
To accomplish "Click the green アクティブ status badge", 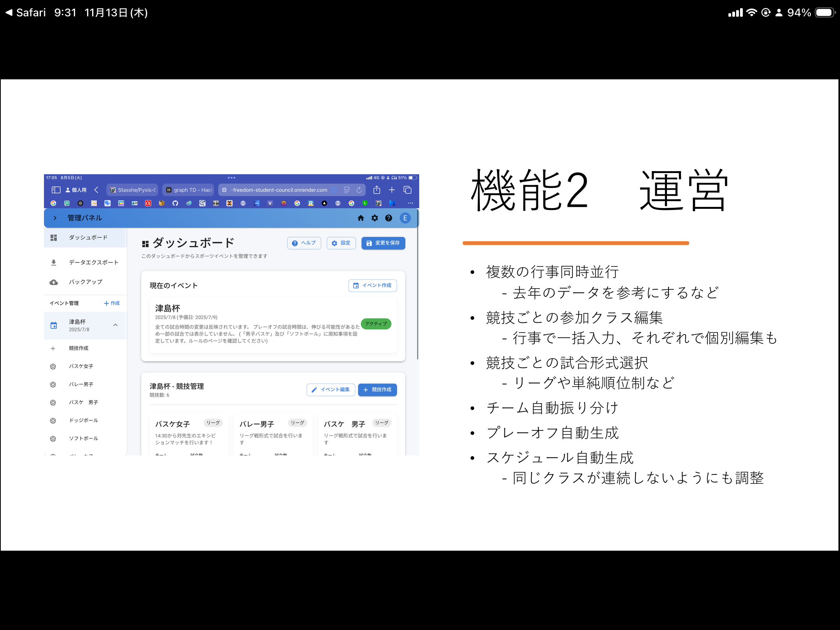I will coord(376,324).
